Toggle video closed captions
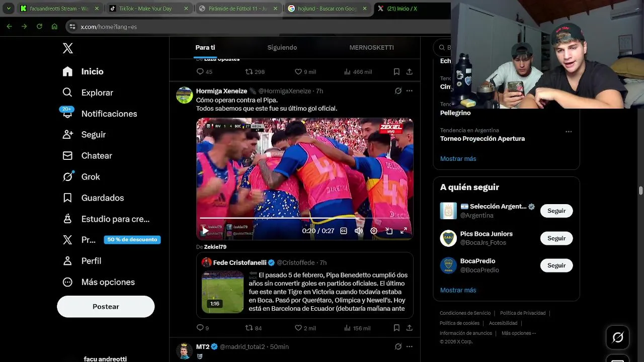 point(344,231)
